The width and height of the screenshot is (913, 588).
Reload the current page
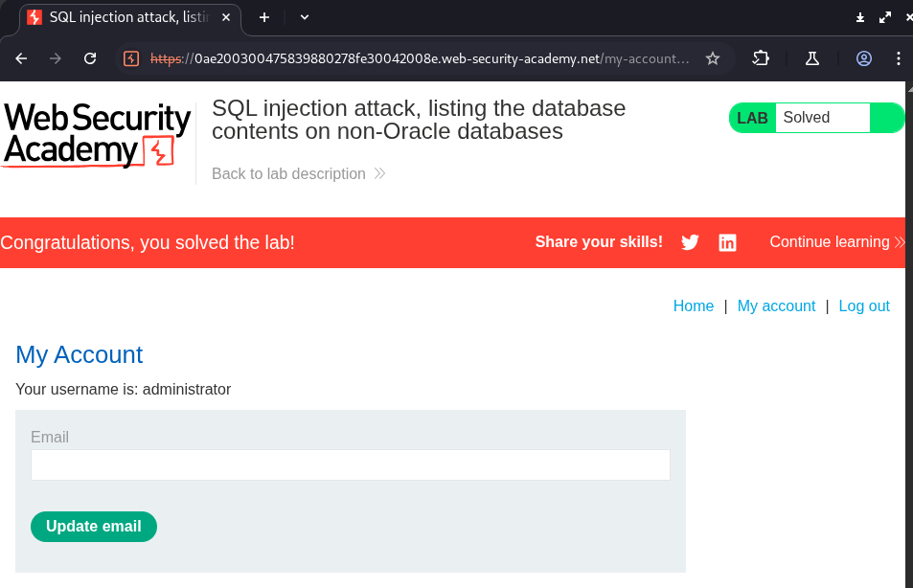(x=90, y=58)
